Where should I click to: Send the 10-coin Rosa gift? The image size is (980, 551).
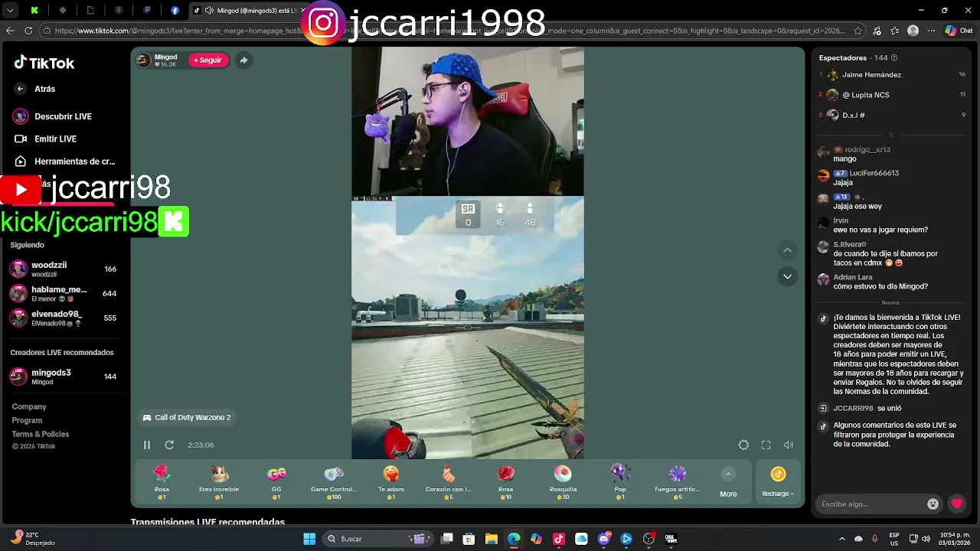click(505, 482)
